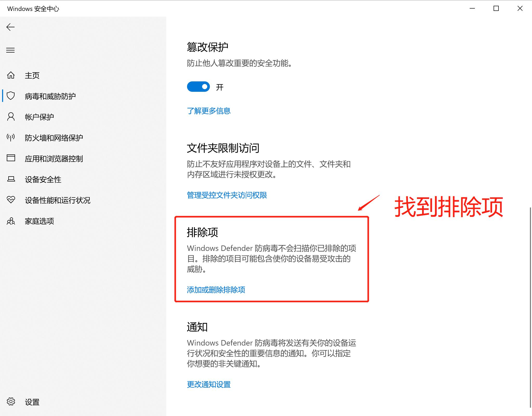Maximize the Windows 安全中心 window
Screen dimensions: 532x416
(x=496, y=9)
